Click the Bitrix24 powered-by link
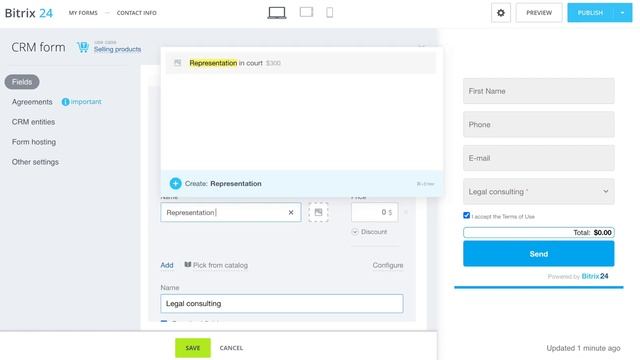 pyautogui.click(x=595, y=276)
